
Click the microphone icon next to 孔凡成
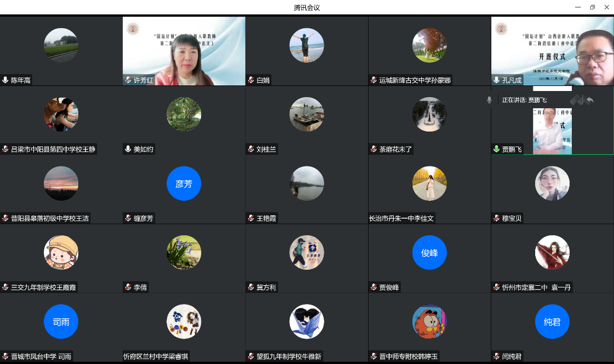[x=497, y=80]
